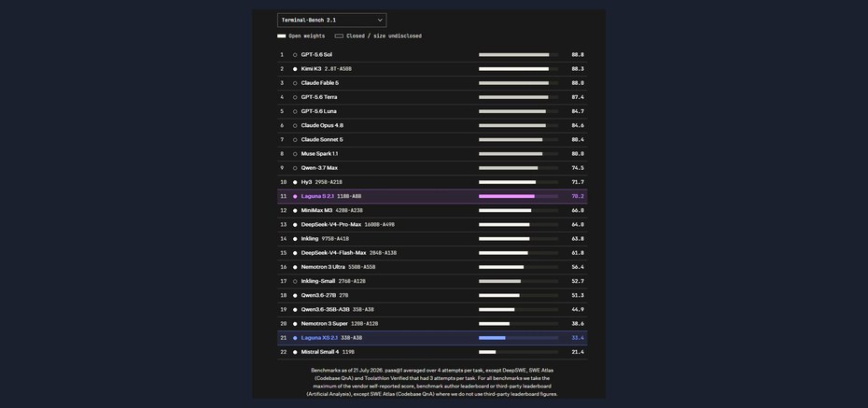Click the Nemotron 3 Ultra model name
This screenshot has width=868, height=408.
click(x=323, y=267)
